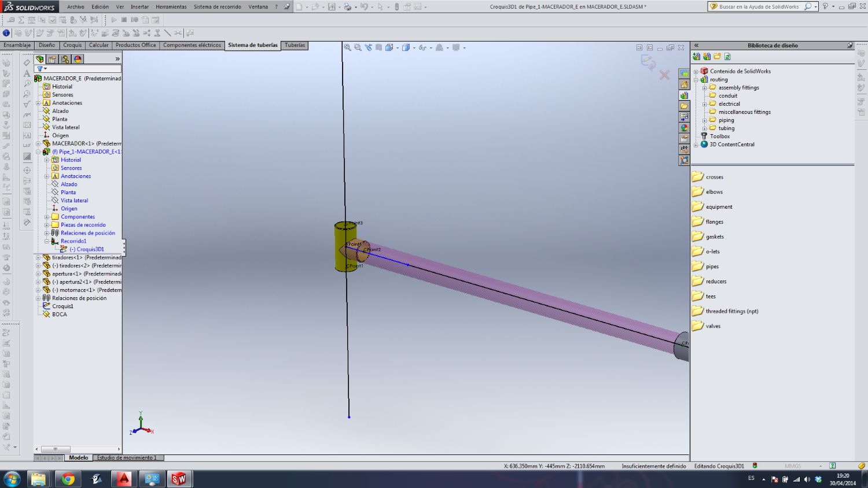Select the DisplayManager color-ball tab icon

78,59
